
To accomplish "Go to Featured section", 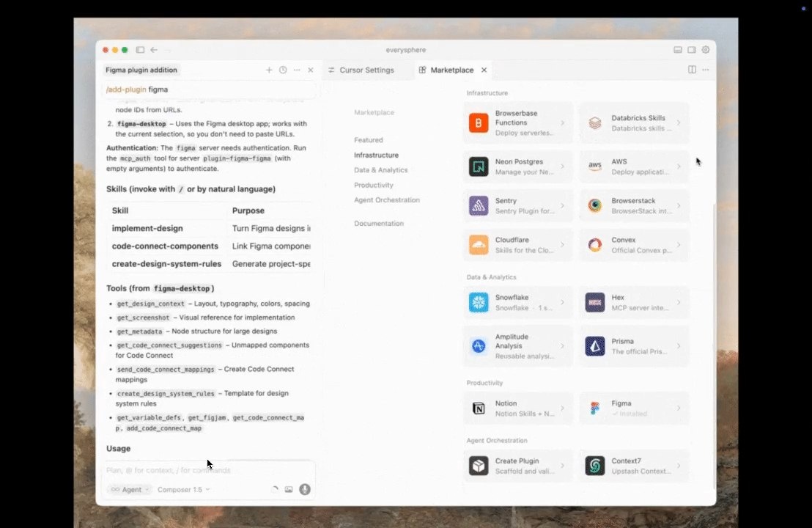I will pyautogui.click(x=369, y=140).
